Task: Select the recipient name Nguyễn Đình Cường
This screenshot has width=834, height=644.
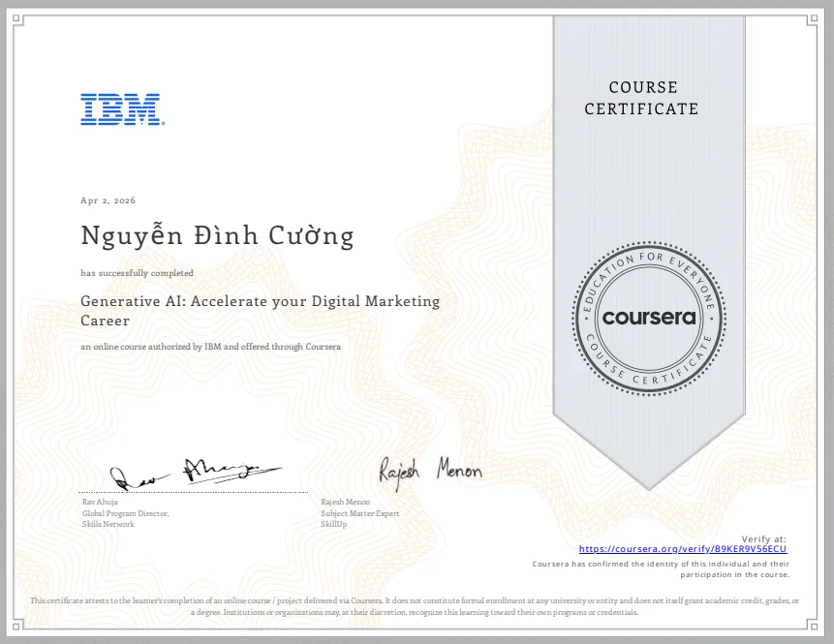Action: (216, 234)
